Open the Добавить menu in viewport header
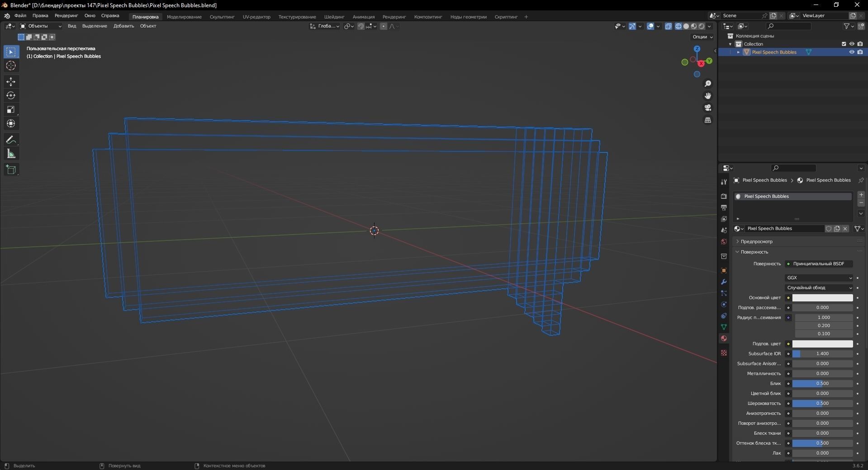Viewport: 868px width, 470px height. point(123,26)
